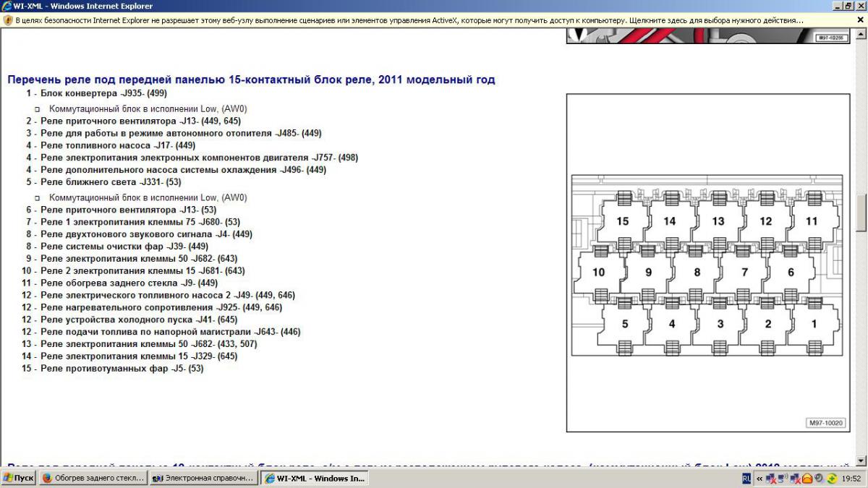Screen dimensions: 868x488
Task: Click the autonomous heater relay row -J485-
Action: click(174, 133)
